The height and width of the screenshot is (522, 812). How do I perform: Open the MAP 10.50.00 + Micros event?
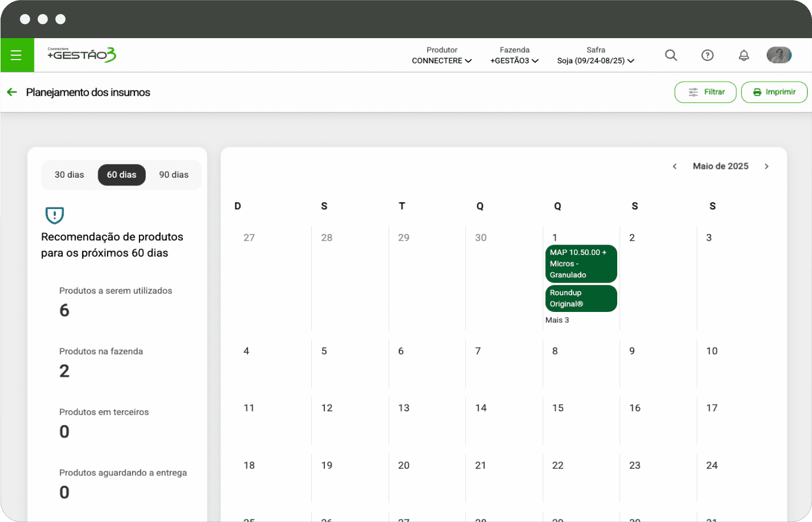pyautogui.click(x=581, y=264)
